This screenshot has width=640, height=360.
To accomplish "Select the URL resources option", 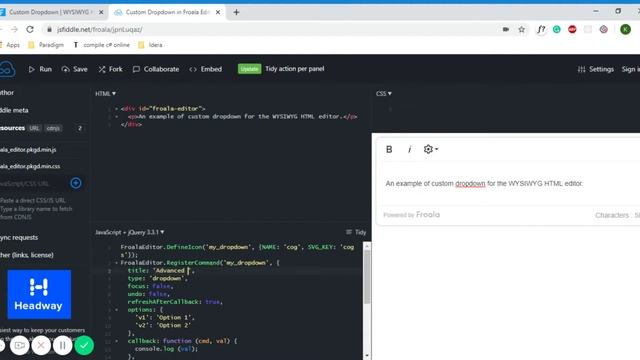I will click(x=34, y=128).
